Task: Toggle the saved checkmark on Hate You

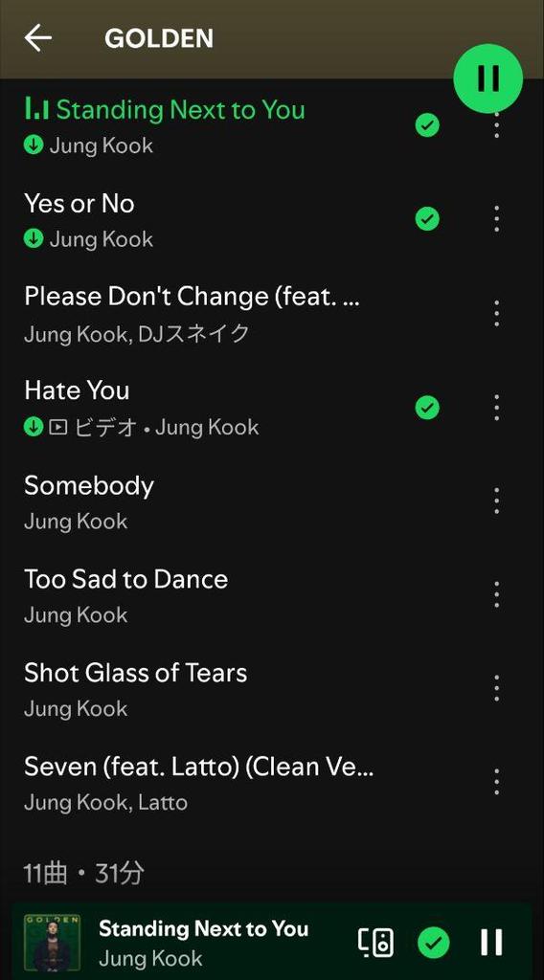Action: pos(427,408)
